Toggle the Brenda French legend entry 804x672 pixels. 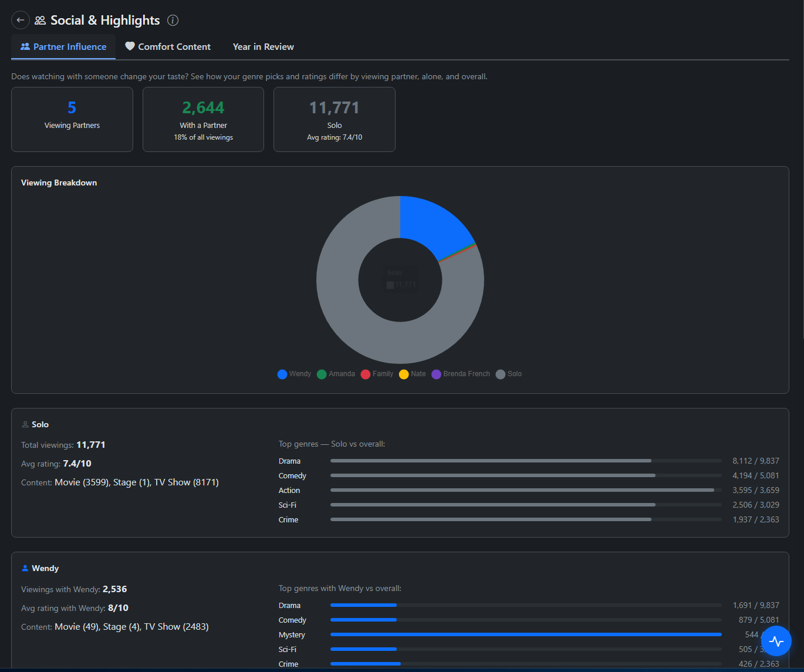click(461, 374)
